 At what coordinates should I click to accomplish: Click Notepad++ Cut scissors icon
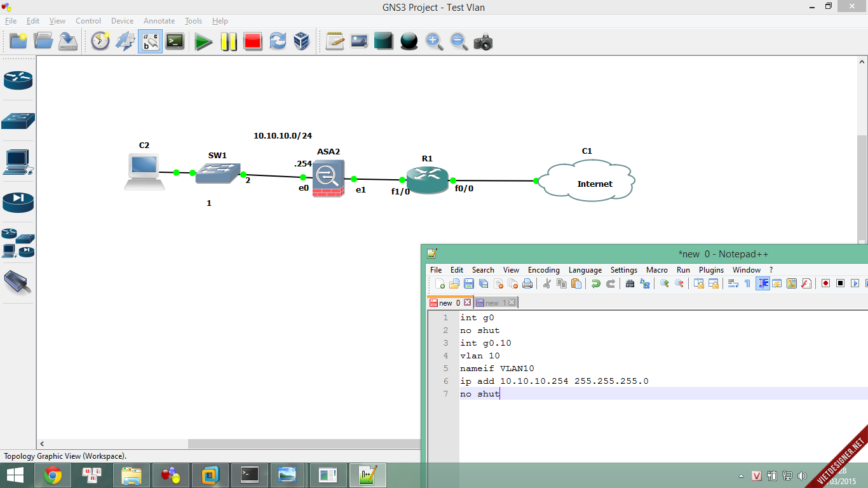click(546, 283)
